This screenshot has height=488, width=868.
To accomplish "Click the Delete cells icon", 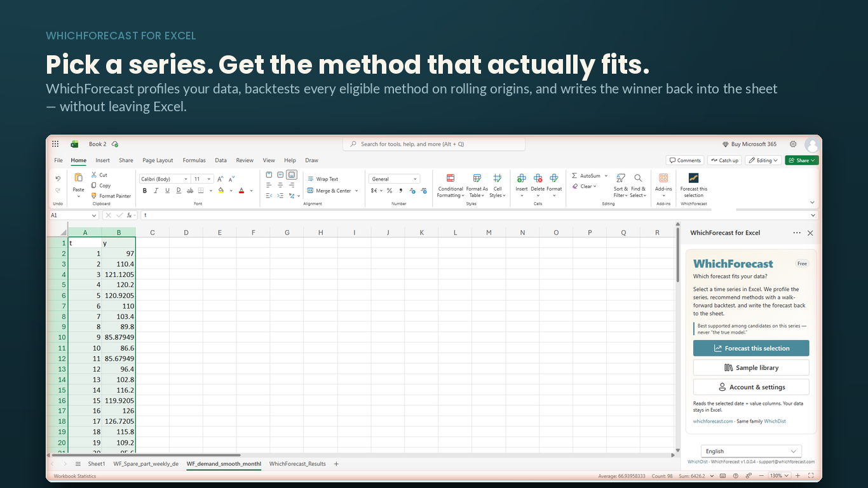I will click(x=538, y=179).
